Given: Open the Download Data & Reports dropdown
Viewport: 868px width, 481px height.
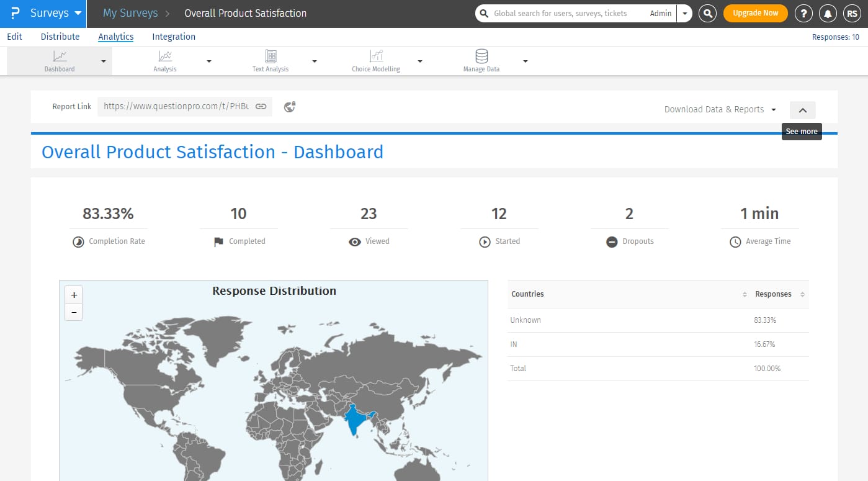Looking at the screenshot, I should (720, 109).
